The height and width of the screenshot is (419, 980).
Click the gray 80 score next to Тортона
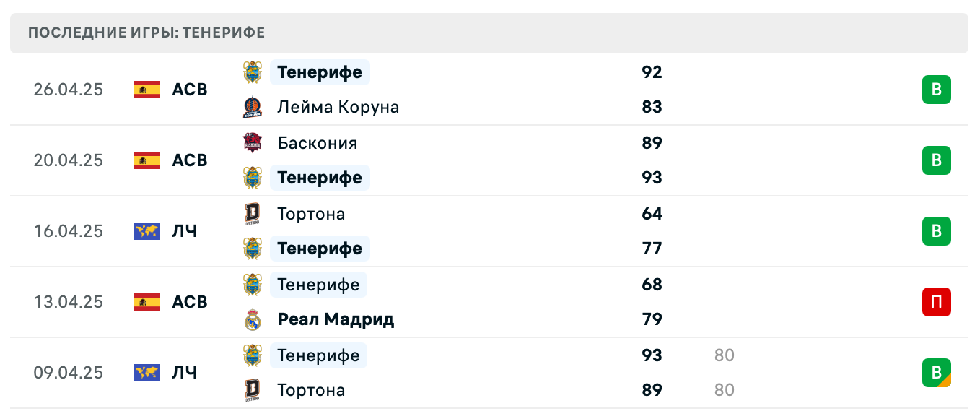pos(723,390)
